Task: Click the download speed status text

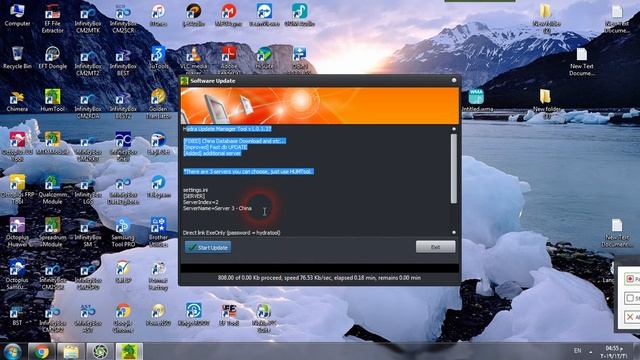Action: (319, 278)
